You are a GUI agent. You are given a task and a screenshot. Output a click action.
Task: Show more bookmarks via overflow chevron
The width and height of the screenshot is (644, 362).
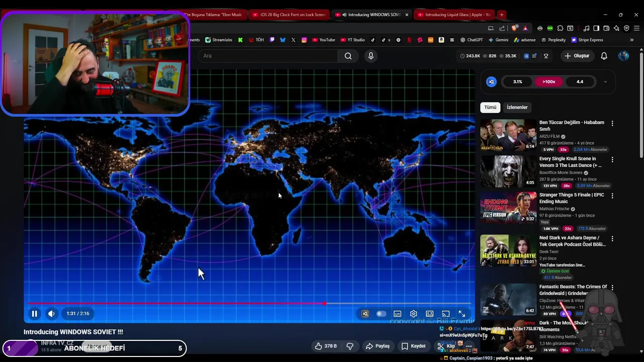tap(632, 40)
